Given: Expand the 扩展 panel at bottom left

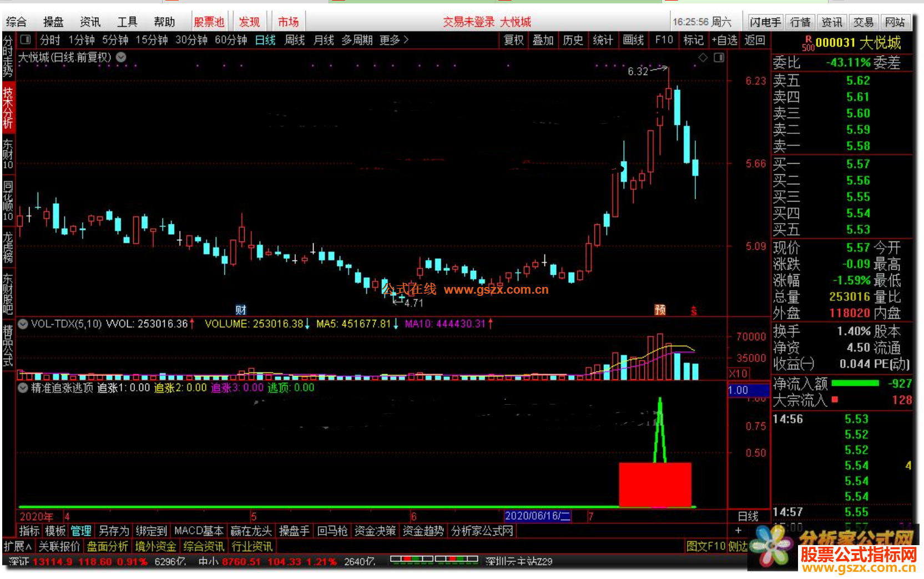Looking at the screenshot, I should [x=18, y=546].
